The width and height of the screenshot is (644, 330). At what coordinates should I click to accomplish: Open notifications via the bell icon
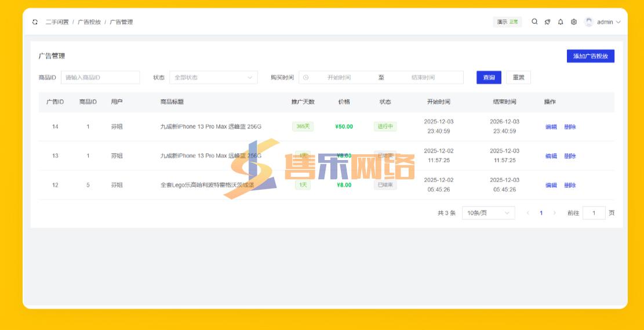click(561, 22)
